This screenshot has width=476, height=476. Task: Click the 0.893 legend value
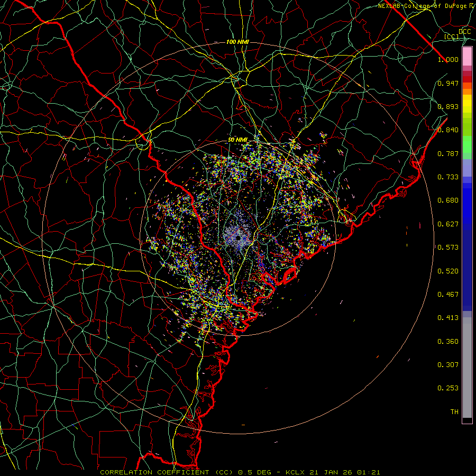448,106
